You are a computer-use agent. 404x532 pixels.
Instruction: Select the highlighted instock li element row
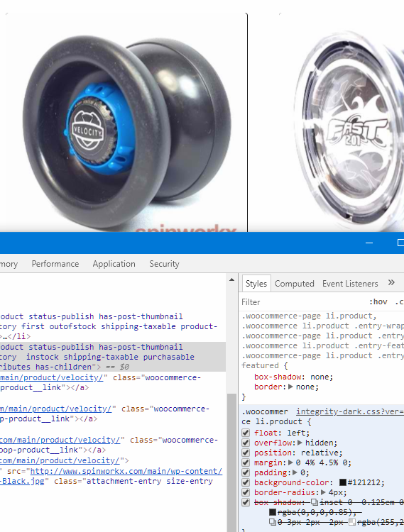(113, 357)
